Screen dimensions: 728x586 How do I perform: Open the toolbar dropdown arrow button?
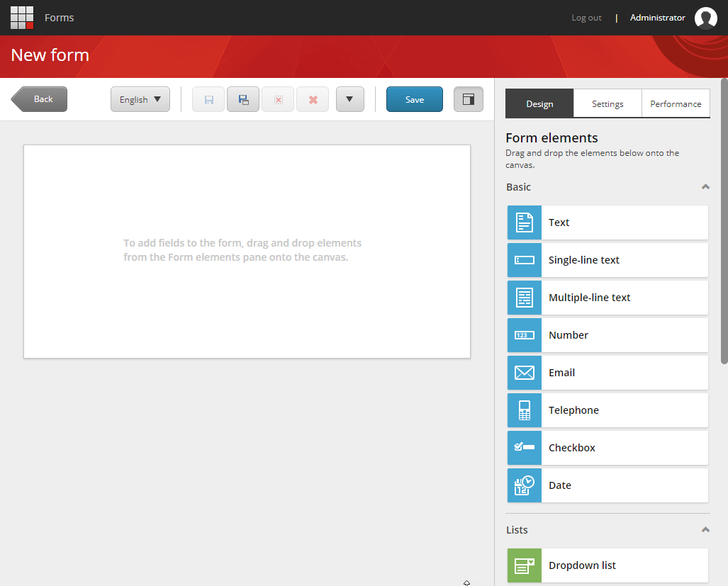click(349, 99)
